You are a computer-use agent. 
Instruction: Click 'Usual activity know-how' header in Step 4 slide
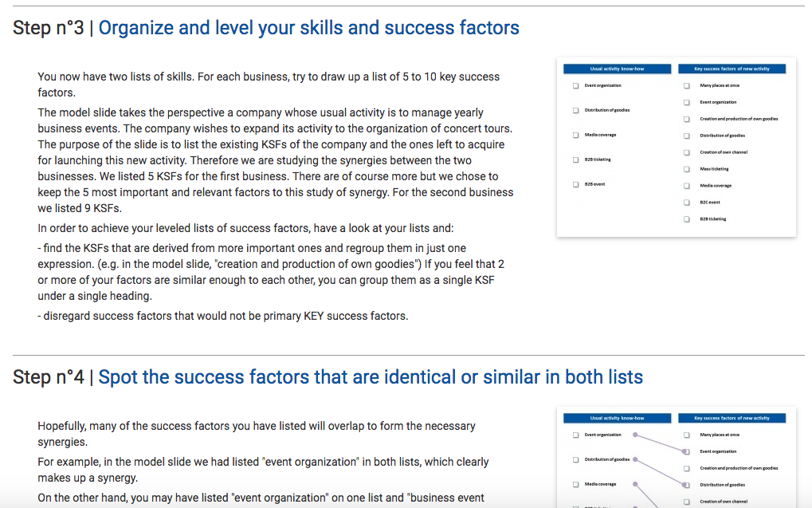(x=618, y=419)
